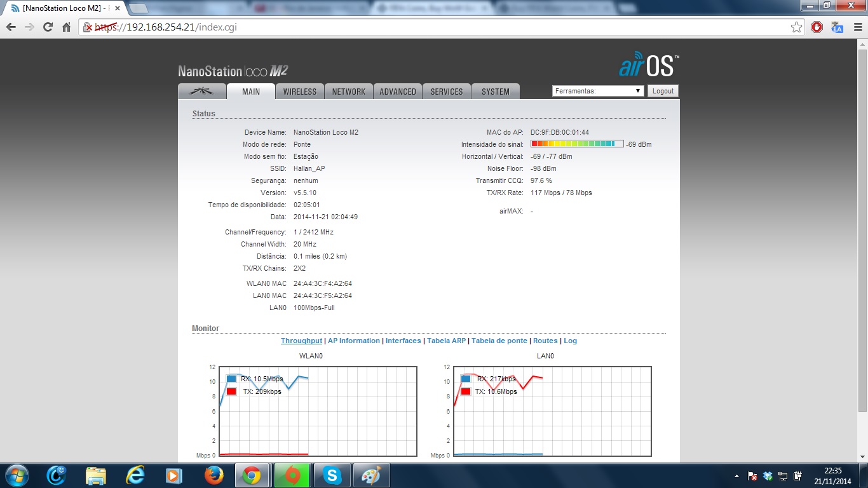The image size is (868, 488).
Task: Click the signal strength color bar
Action: point(577,144)
